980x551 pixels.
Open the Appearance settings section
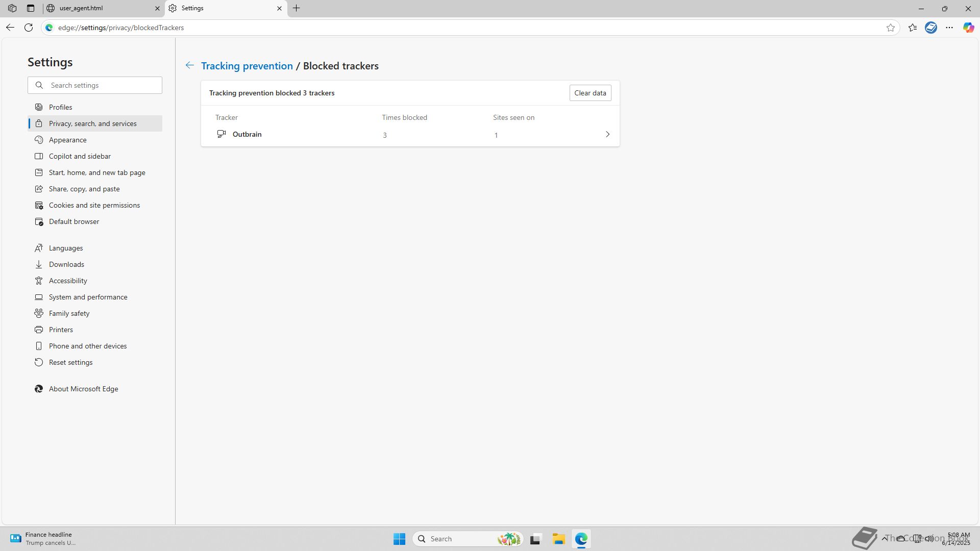[67, 140]
